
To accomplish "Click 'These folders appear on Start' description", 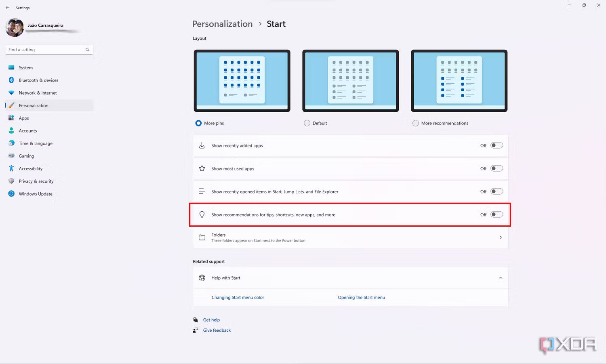I will tap(258, 240).
